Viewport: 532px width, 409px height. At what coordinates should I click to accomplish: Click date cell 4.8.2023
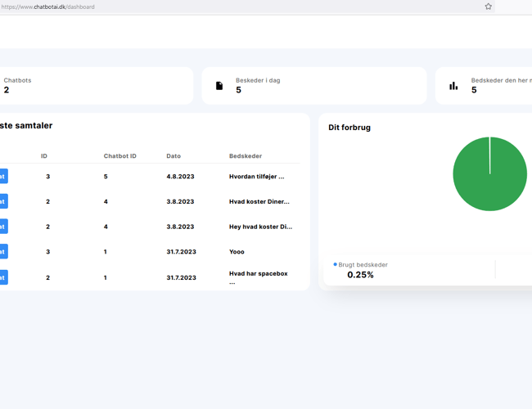click(x=180, y=177)
